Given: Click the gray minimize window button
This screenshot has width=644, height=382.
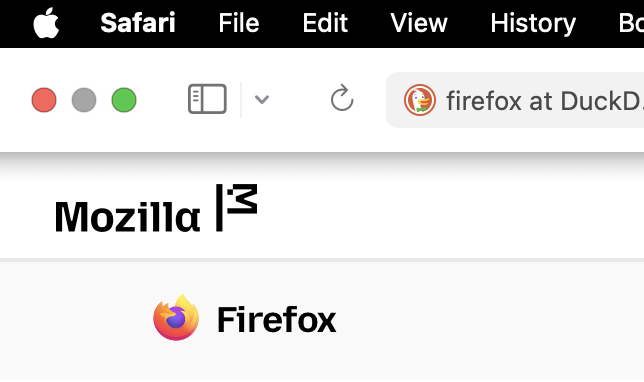Looking at the screenshot, I should tap(84, 100).
